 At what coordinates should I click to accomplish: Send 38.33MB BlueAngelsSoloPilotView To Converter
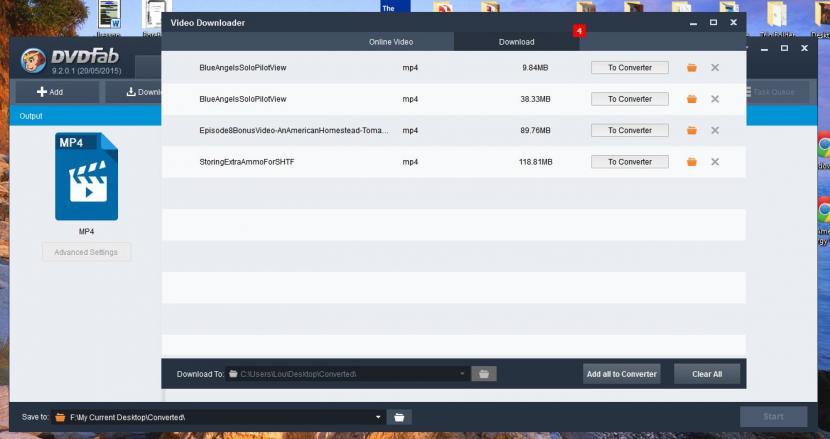[x=629, y=99]
